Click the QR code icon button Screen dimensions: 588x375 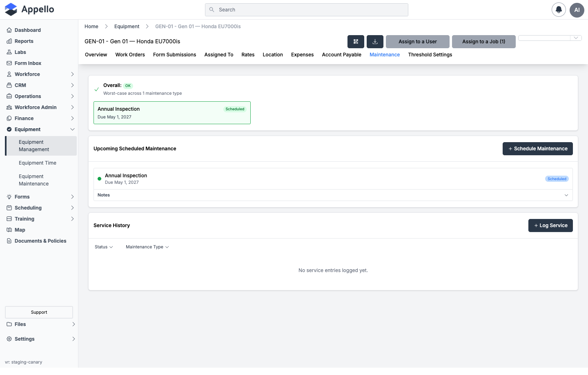pos(356,42)
